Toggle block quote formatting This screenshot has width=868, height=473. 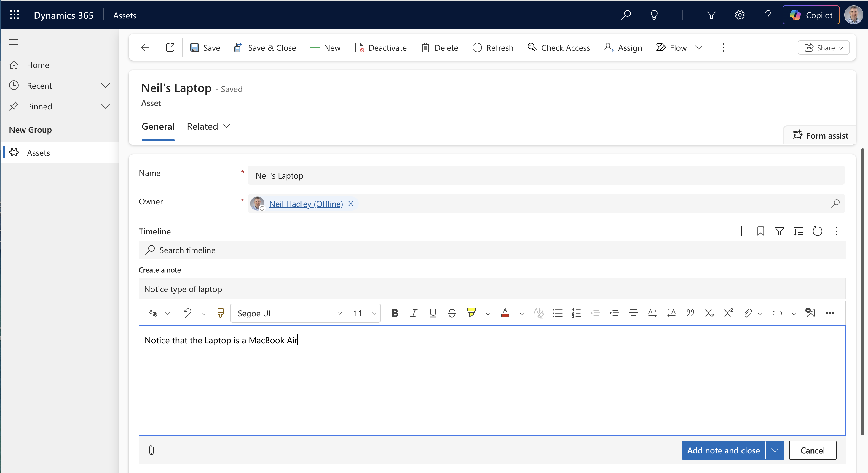(x=690, y=313)
